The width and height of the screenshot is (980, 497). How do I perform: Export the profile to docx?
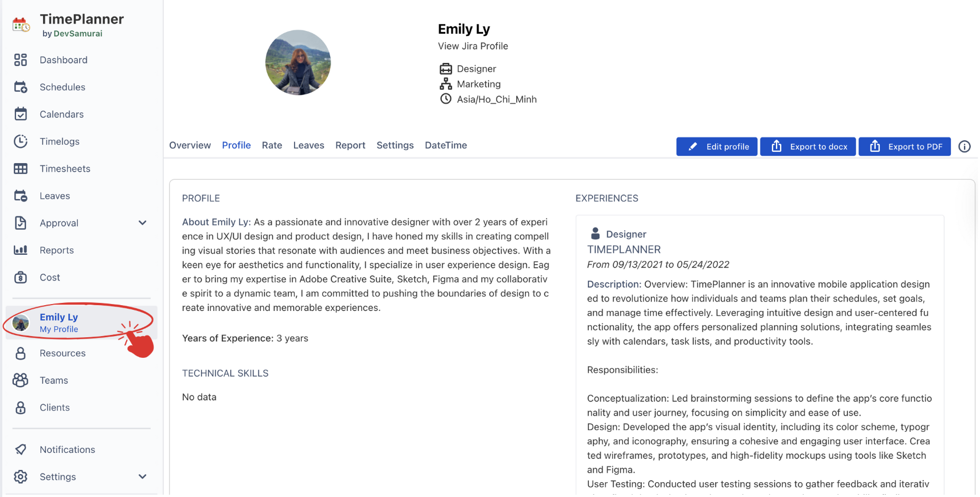807,147
